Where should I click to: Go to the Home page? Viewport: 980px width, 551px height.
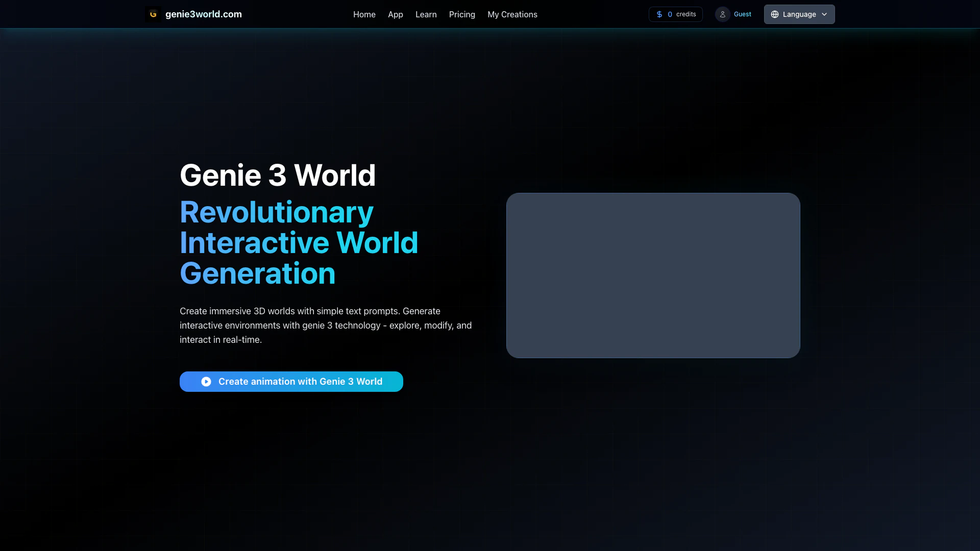click(364, 14)
